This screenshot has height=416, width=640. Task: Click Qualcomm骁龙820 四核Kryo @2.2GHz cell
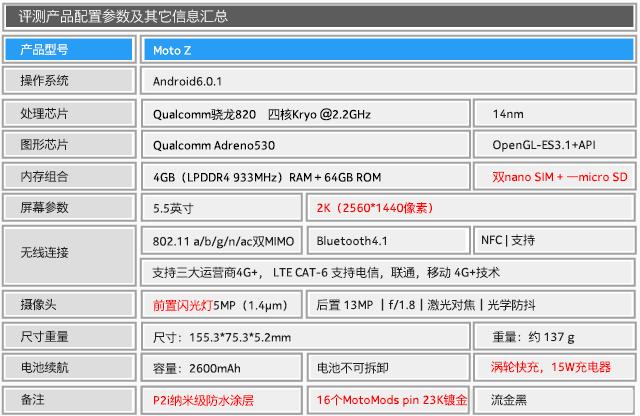click(306, 113)
